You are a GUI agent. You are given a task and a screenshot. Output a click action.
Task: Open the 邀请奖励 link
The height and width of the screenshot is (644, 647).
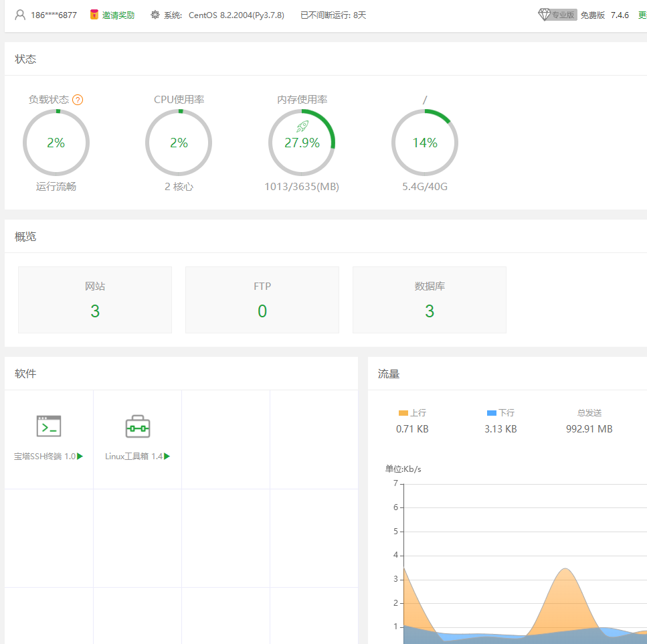(118, 15)
